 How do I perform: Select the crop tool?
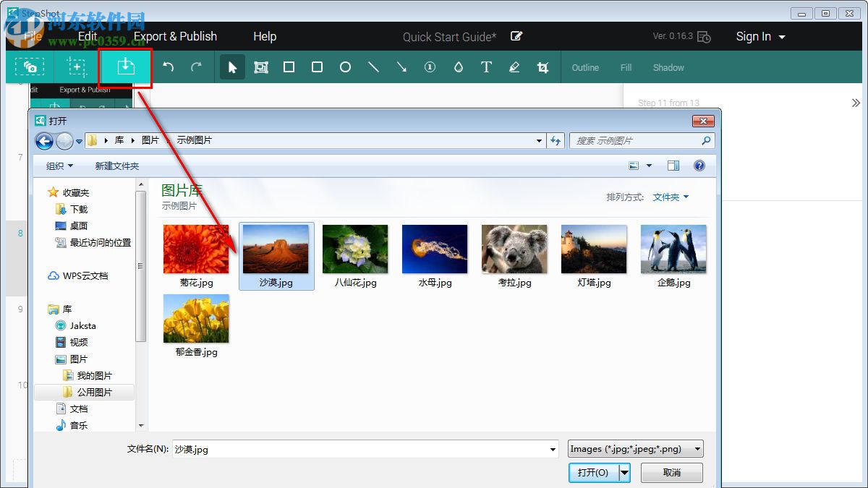(x=542, y=67)
